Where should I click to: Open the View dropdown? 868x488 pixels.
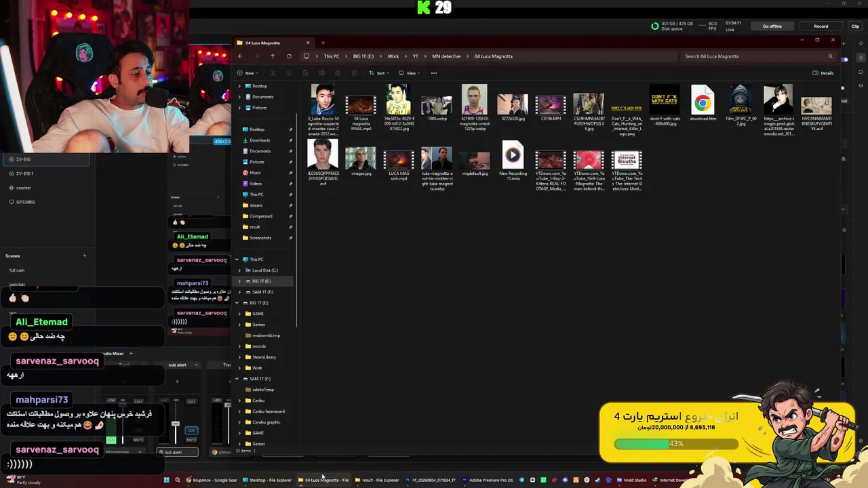(x=409, y=73)
